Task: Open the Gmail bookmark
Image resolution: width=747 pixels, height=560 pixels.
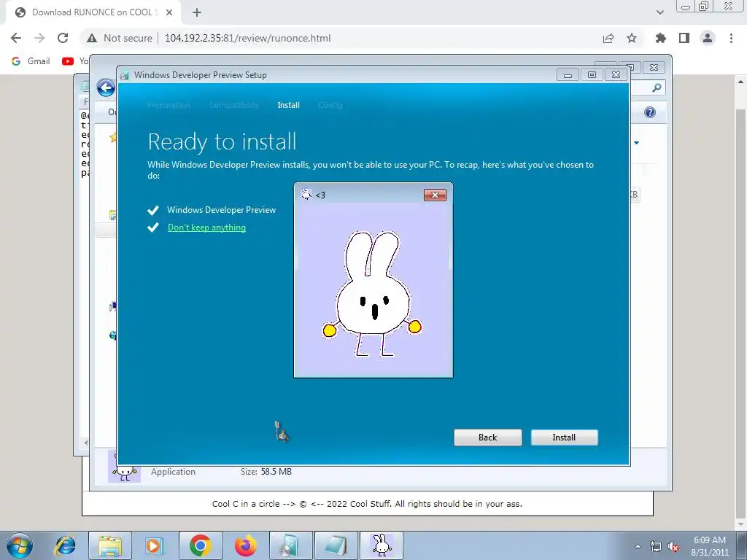Action: pyautogui.click(x=31, y=61)
